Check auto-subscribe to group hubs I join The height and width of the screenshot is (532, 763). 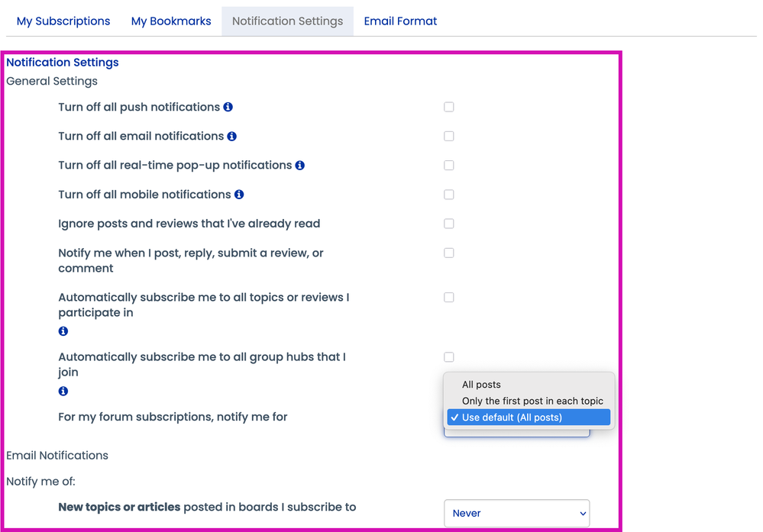tap(449, 357)
